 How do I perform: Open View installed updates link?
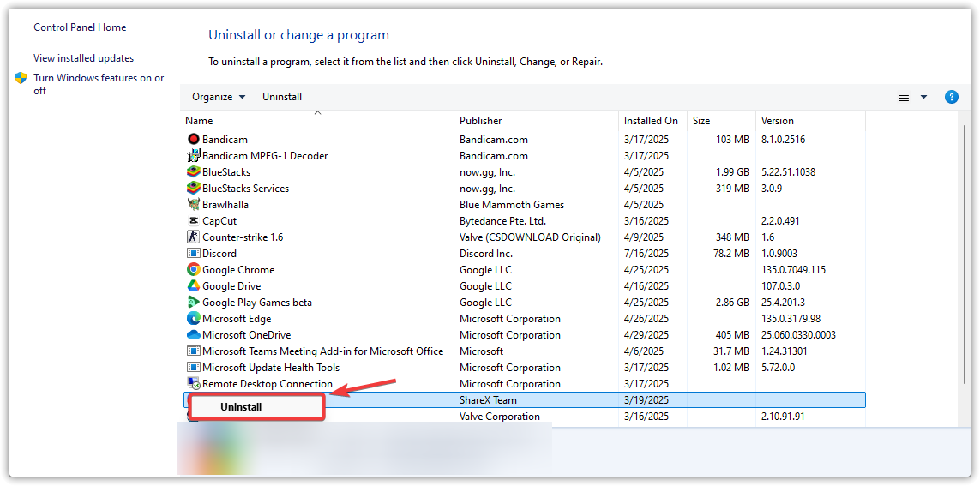83,58
